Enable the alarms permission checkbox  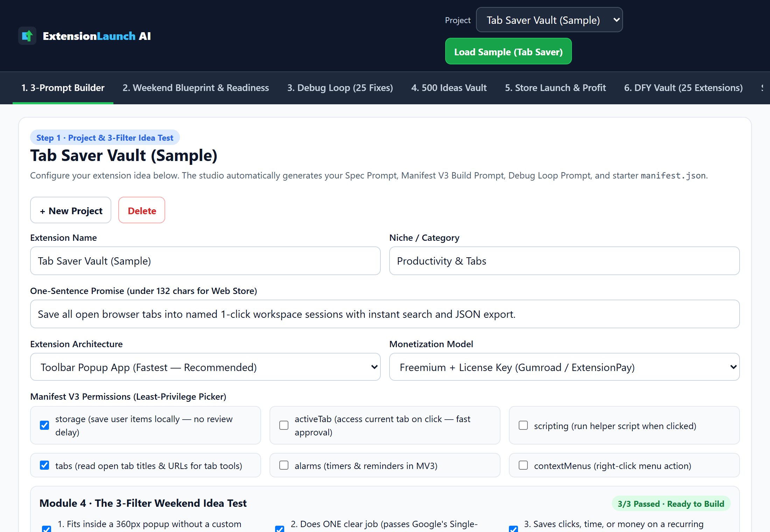(x=284, y=465)
